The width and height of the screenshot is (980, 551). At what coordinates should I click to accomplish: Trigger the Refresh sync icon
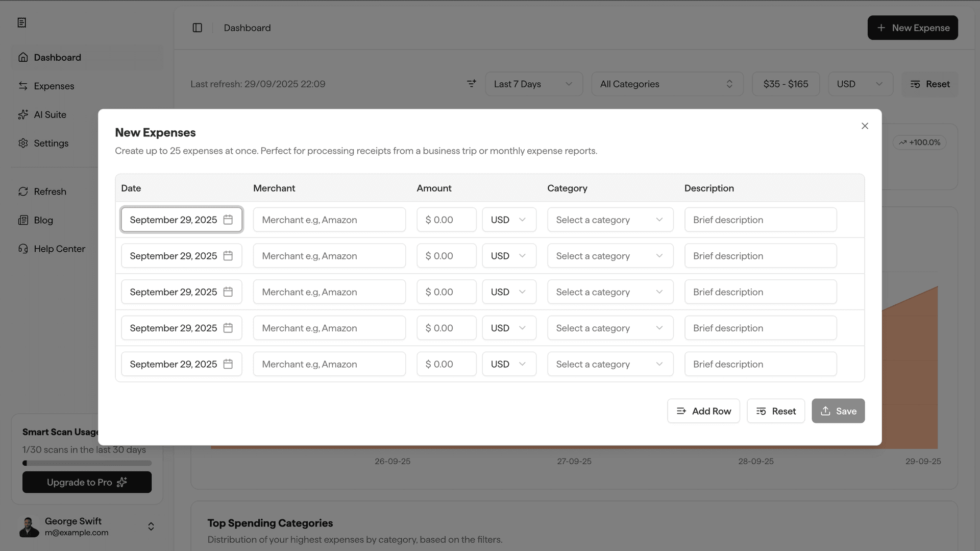coord(23,191)
